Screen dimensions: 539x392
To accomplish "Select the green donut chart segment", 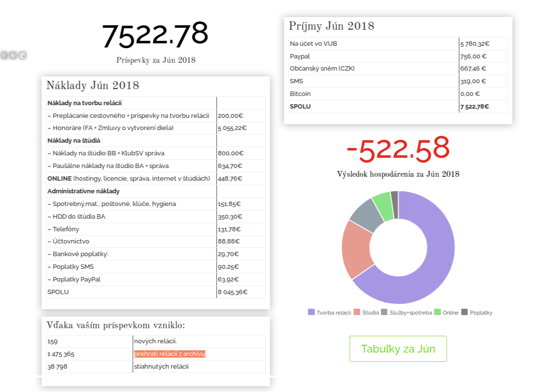I will point(382,201).
